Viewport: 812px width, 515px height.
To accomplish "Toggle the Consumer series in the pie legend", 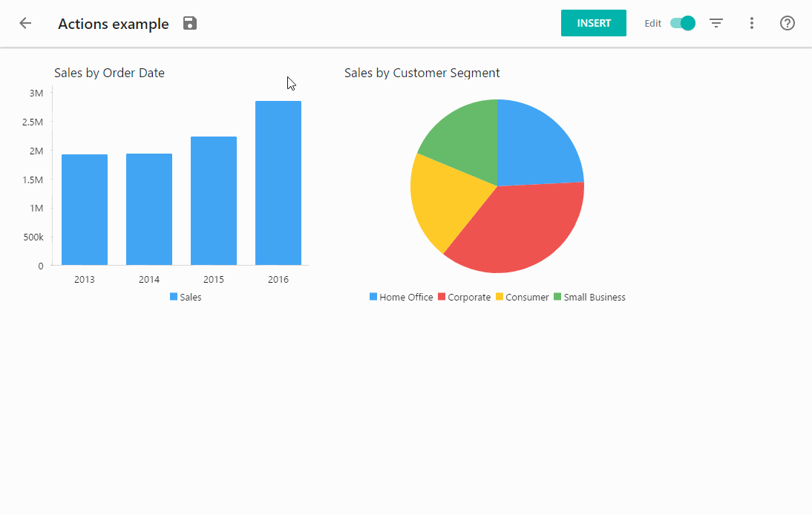I will pos(500,297).
